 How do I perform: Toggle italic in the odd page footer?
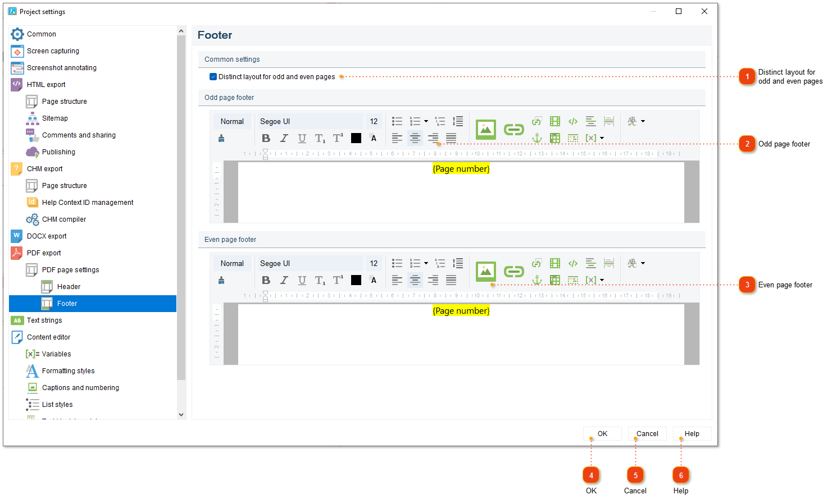pyautogui.click(x=284, y=138)
